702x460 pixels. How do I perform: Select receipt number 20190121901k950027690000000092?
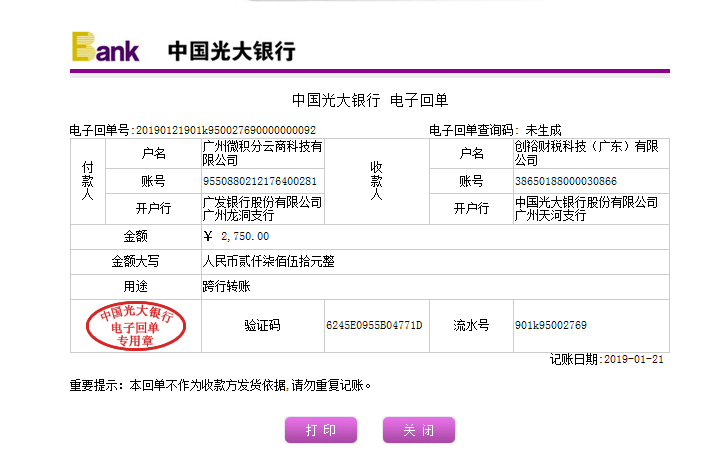226,130
